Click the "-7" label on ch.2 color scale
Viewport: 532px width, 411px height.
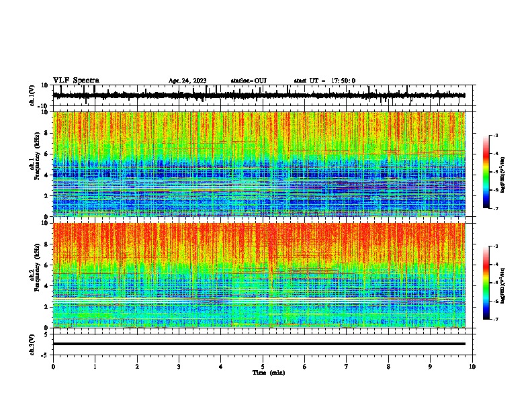pos(496,319)
